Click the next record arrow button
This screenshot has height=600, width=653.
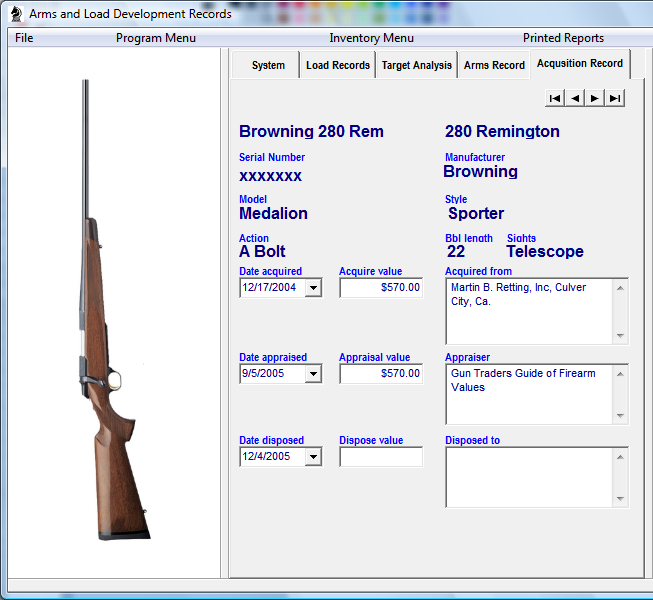(595, 98)
